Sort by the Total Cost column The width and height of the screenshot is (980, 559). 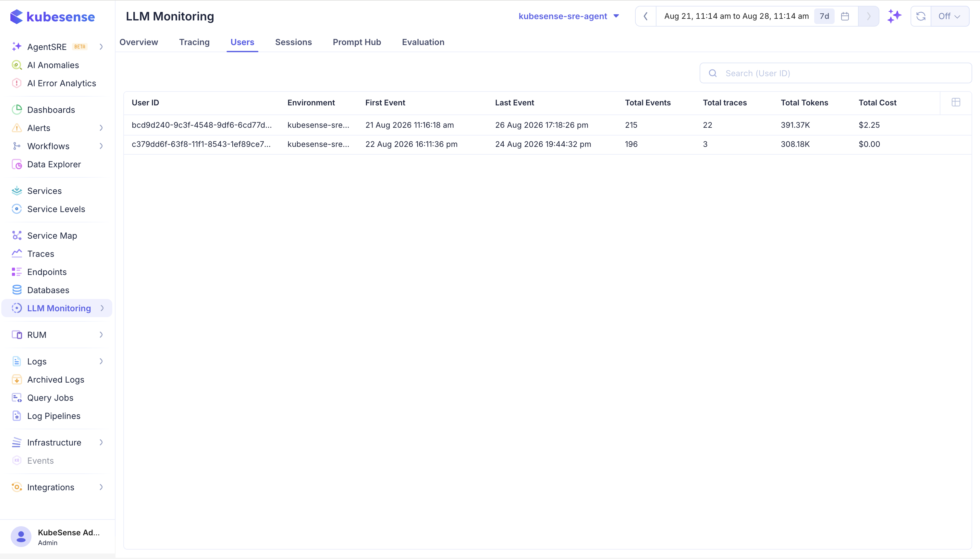point(877,103)
